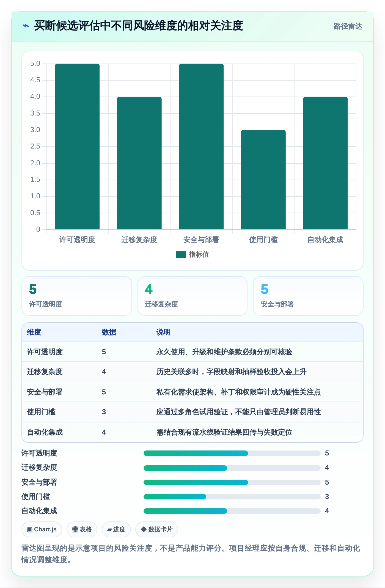Click the 自动化集成 progress row label
This screenshot has height=588, width=385.
[39, 511]
